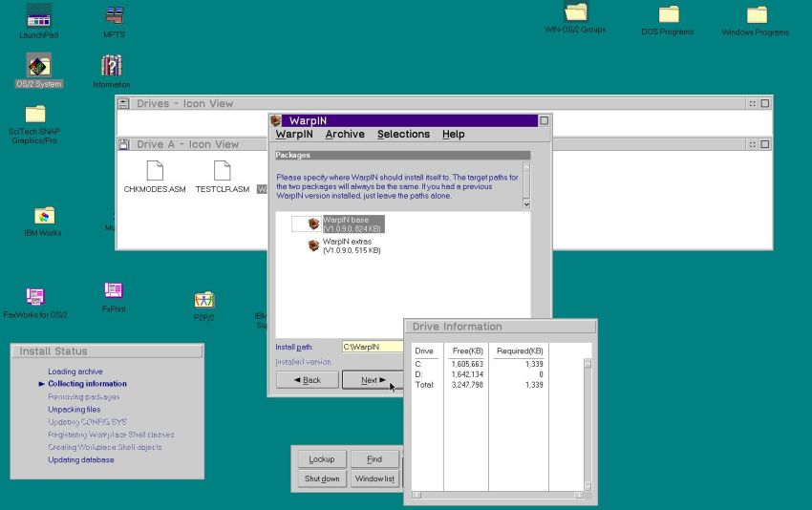
Task: Click the Drives - Icon View system menu icon
Action: 124,103
